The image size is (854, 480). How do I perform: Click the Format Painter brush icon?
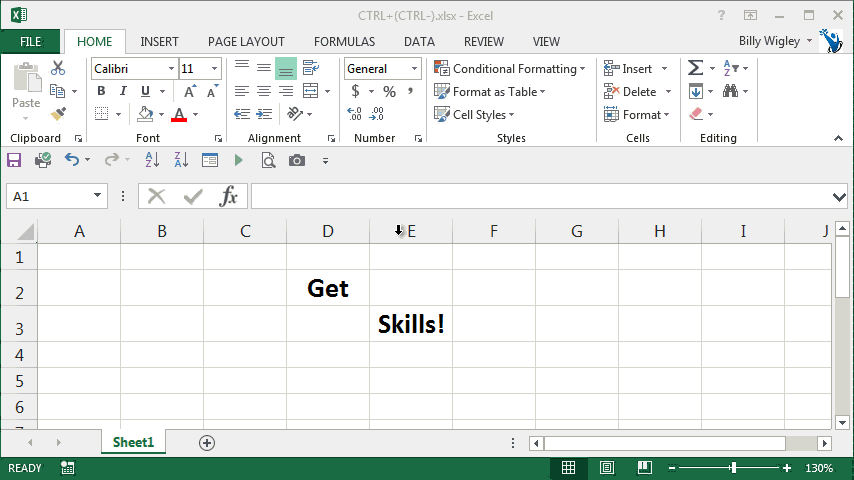pyautogui.click(x=58, y=114)
